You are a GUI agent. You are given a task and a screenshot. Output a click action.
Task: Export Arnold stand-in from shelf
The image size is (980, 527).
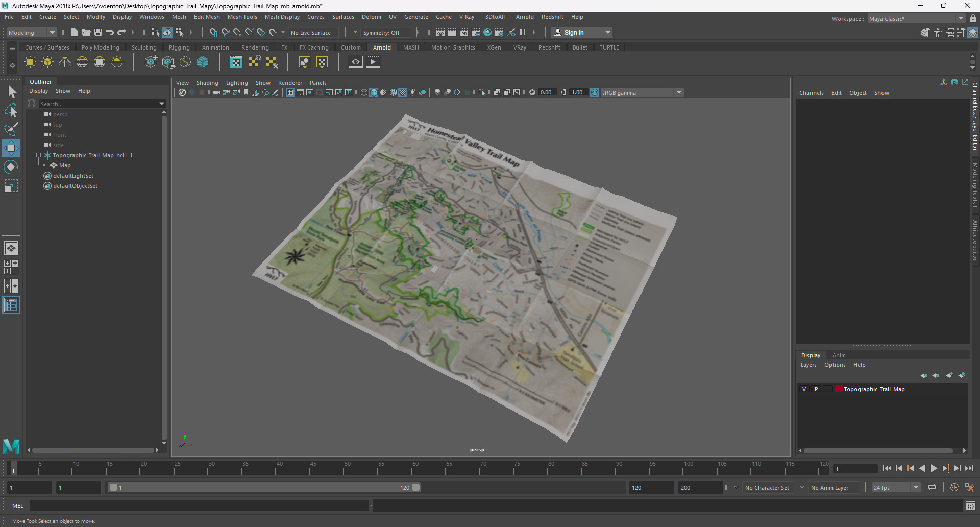tap(168, 62)
